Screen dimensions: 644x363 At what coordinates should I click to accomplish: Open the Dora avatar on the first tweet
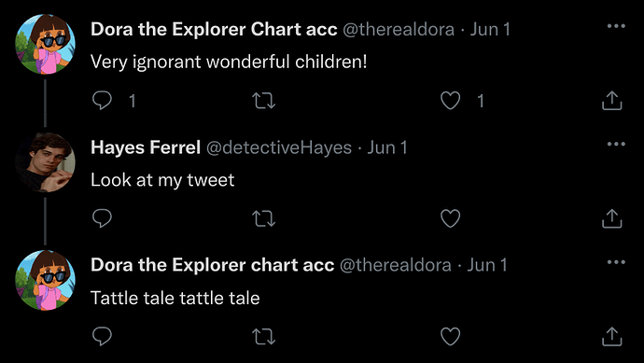coord(45,44)
